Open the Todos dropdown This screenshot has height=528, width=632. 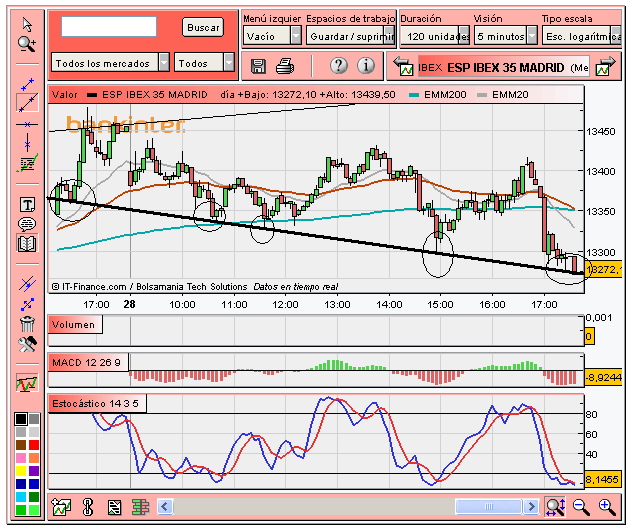tap(204, 63)
